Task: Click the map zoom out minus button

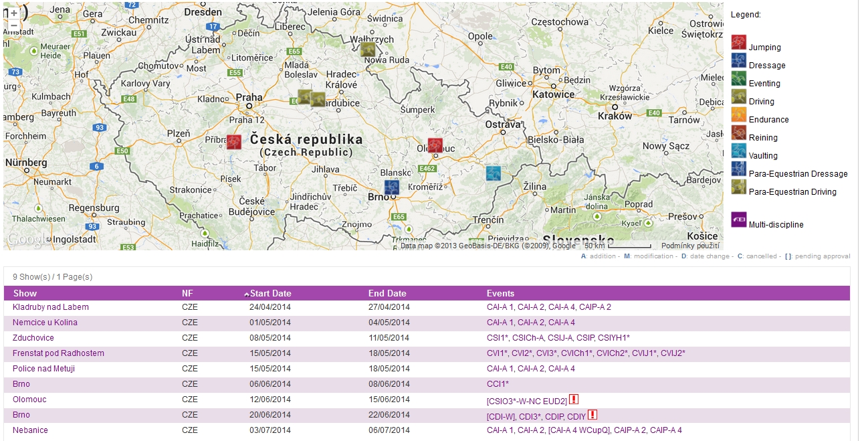Action: tap(13, 25)
